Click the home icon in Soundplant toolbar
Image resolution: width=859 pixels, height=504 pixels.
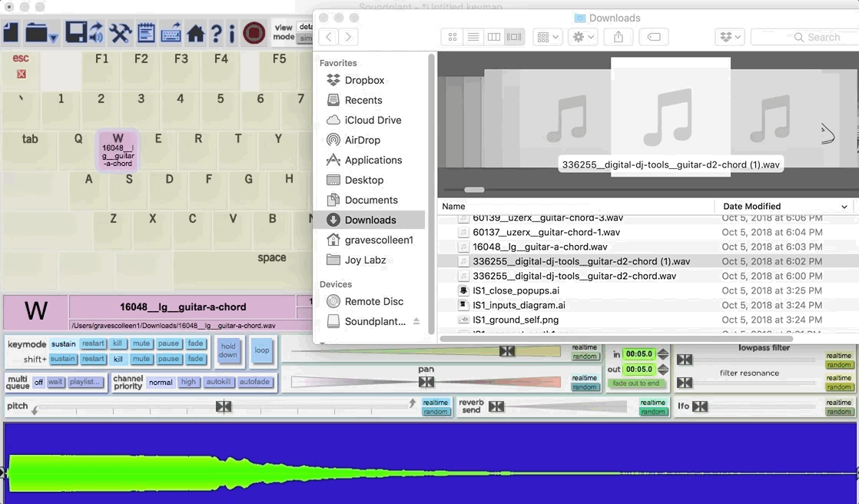tap(196, 33)
